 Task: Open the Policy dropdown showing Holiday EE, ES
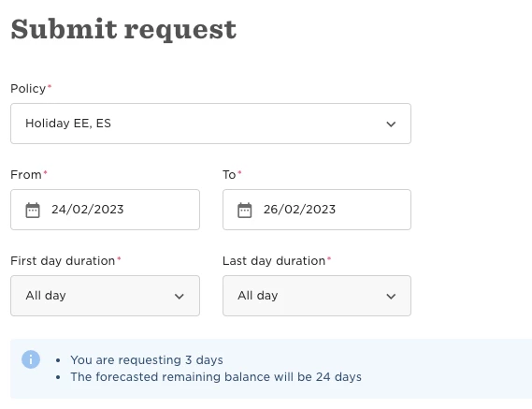coord(210,124)
